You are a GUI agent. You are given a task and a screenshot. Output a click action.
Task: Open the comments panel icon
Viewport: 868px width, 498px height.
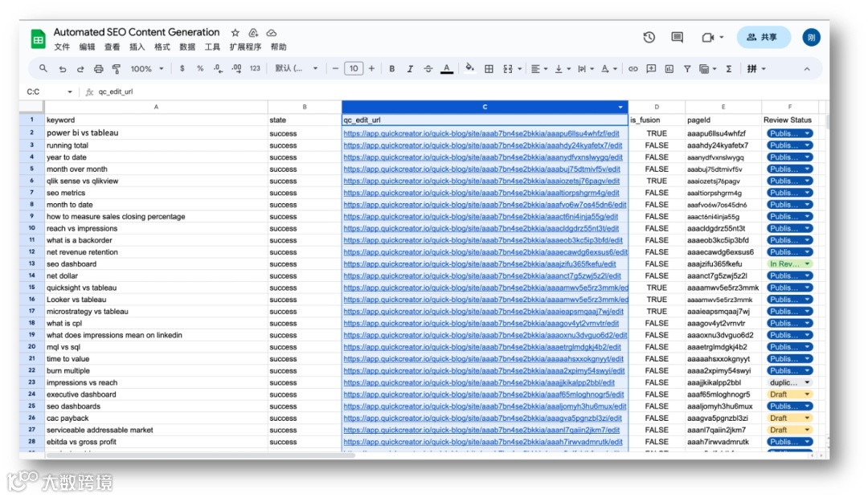pos(677,37)
